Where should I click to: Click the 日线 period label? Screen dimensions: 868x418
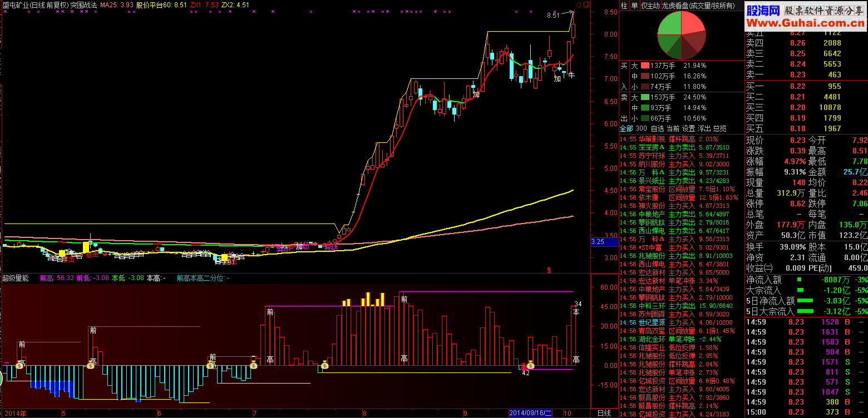[x=604, y=414]
